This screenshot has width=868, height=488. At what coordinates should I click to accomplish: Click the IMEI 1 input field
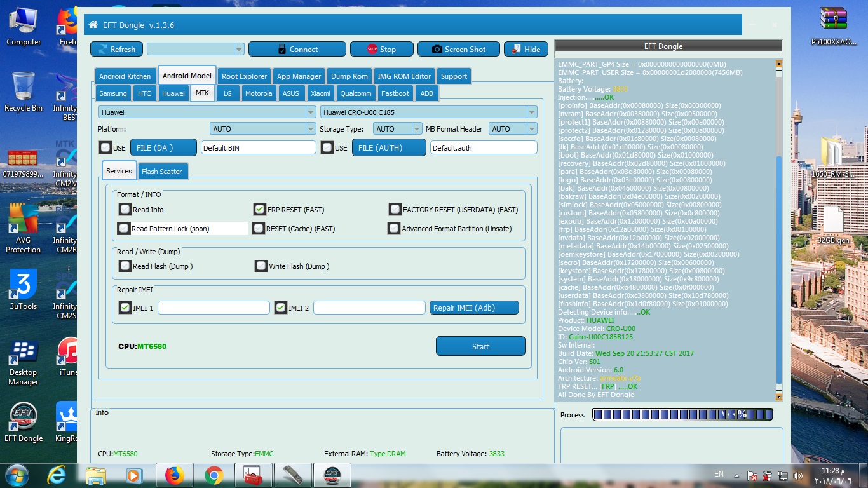(214, 308)
